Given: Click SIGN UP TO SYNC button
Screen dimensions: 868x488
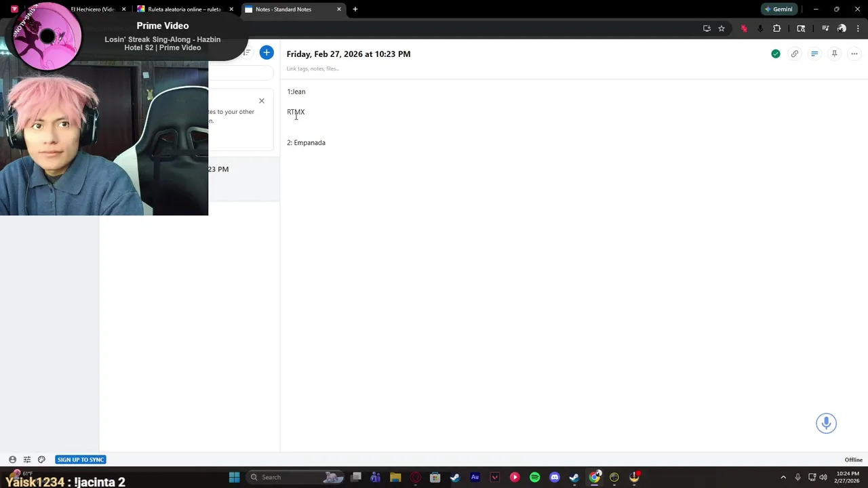Looking at the screenshot, I should tap(81, 460).
